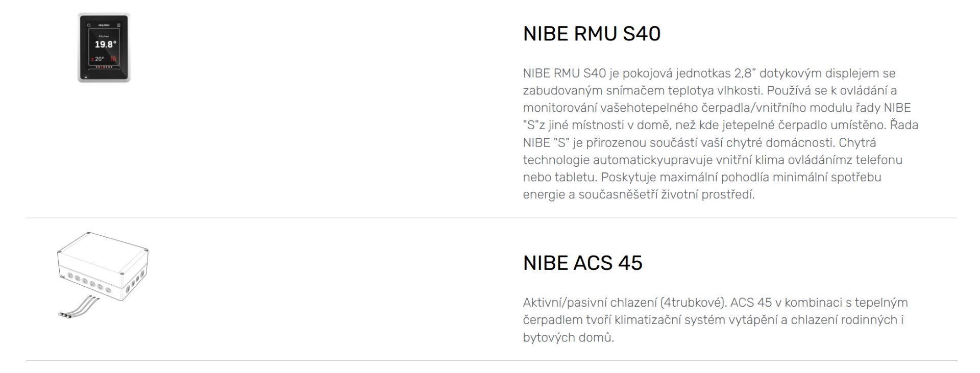Image resolution: width=980 pixels, height=373 pixels.
Task: Click the NIBE ACS 45 heading
Action: point(582,263)
